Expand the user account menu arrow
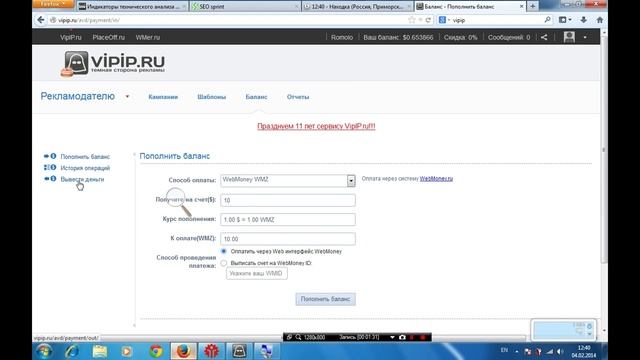This screenshot has width=640, height=360. (585, 37)
